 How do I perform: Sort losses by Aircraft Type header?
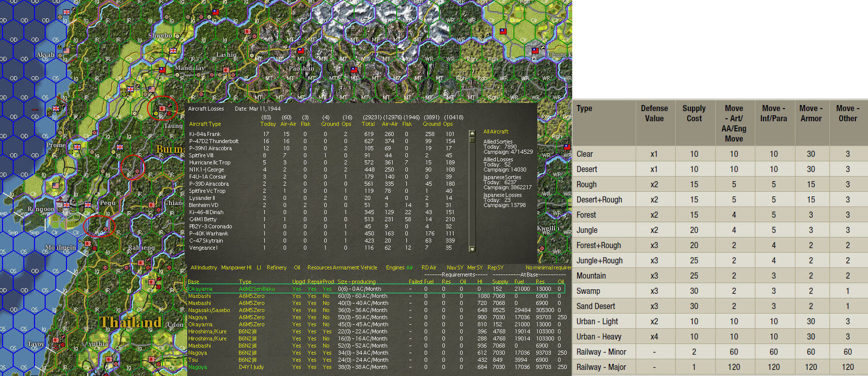coord(205,124)
